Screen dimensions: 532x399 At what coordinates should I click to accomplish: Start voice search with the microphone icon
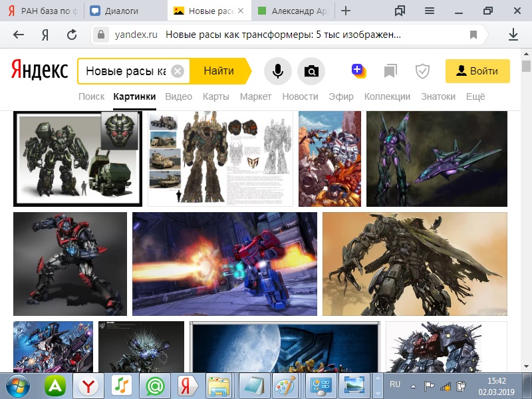[x=278, y=71]
